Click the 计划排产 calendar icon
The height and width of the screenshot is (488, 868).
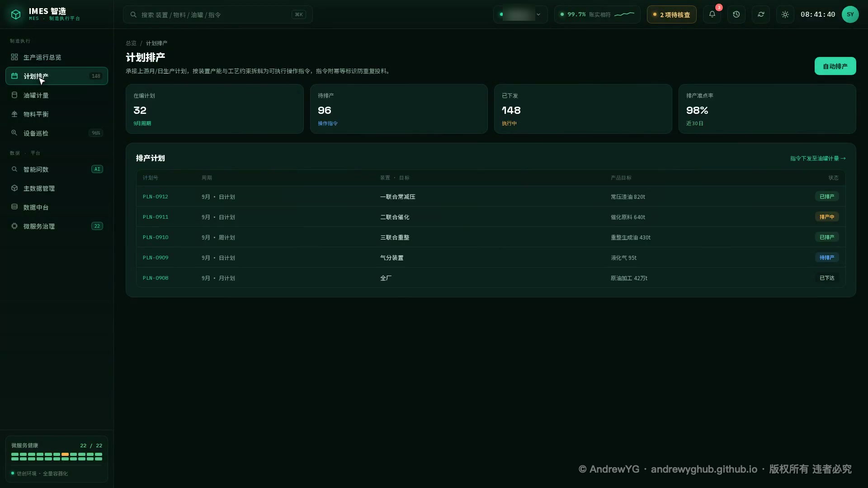coord(14,76)
